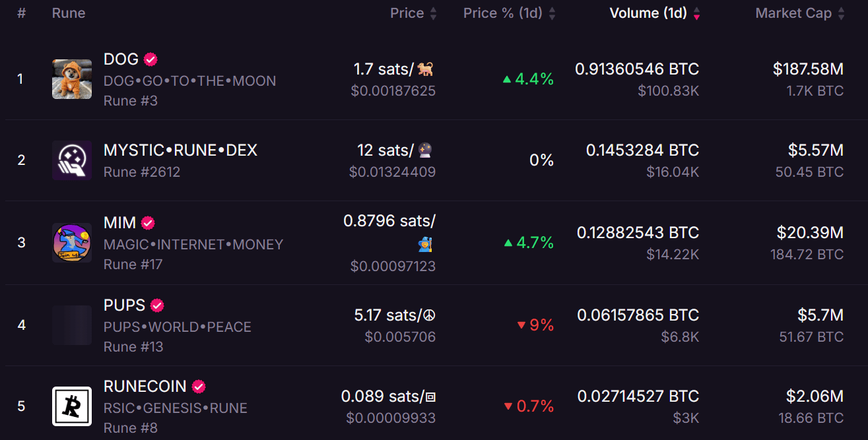Sort runes by Market Cap header
868x440 pixels.
pos(800,13)
